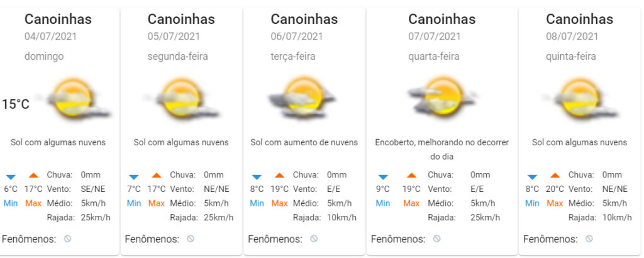Click the blue Min arrow on domingo card
The height and width of the screenshot is (258, 644).
11,177
